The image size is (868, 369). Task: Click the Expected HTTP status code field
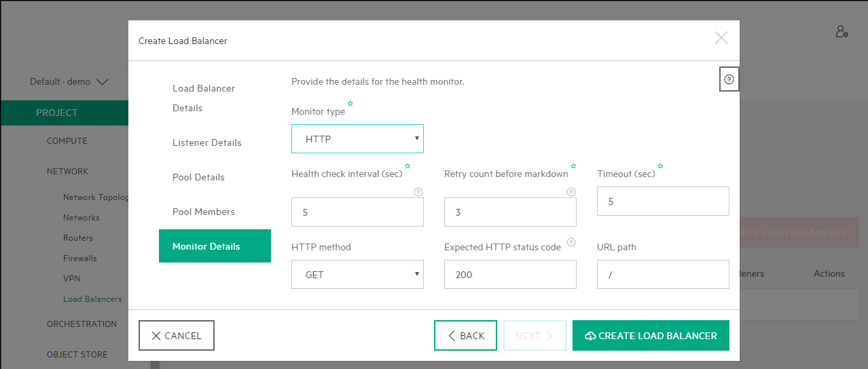click(x=510, y=275)
